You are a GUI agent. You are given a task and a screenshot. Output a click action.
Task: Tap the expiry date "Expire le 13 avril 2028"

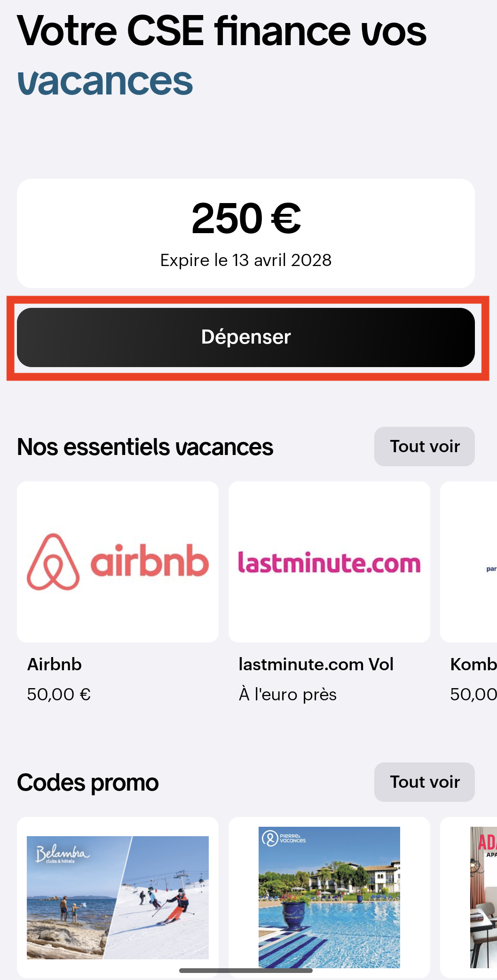[245, 260]
